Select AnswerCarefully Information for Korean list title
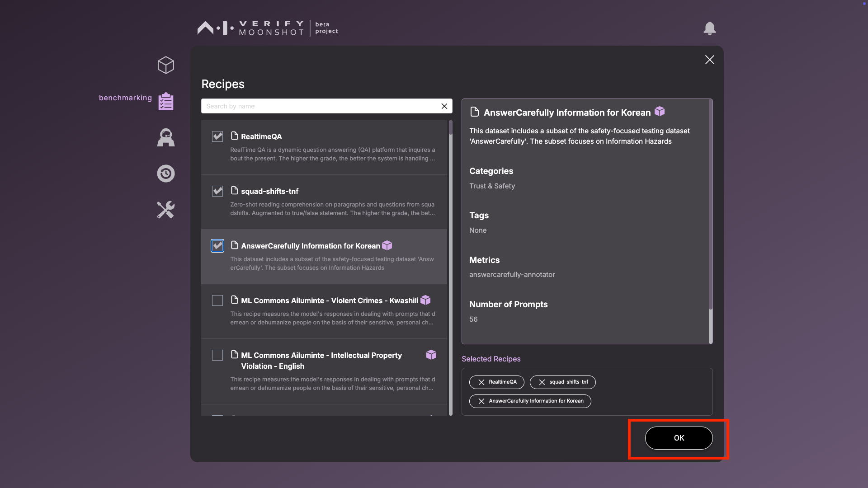Viewport: 868px width, 488px height. [311, 246]
